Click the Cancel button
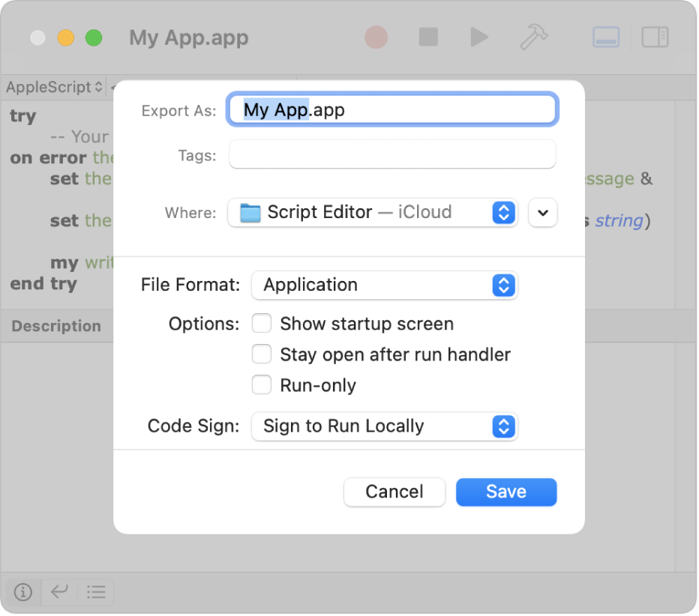The height and width of the screenshot is (616, 699). pyautogui.click(x=394, y=492)
